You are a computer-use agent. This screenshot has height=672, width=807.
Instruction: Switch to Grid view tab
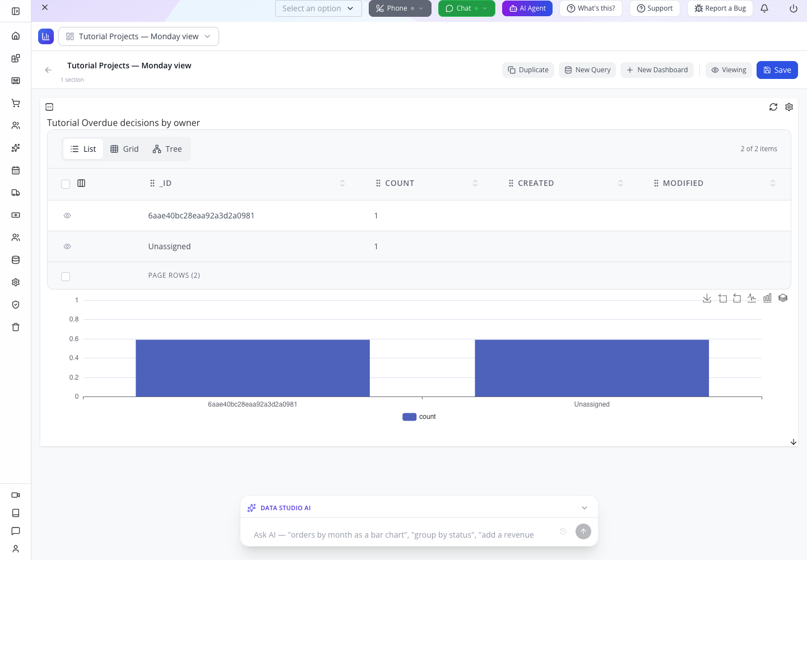click(x=124, y=149)
